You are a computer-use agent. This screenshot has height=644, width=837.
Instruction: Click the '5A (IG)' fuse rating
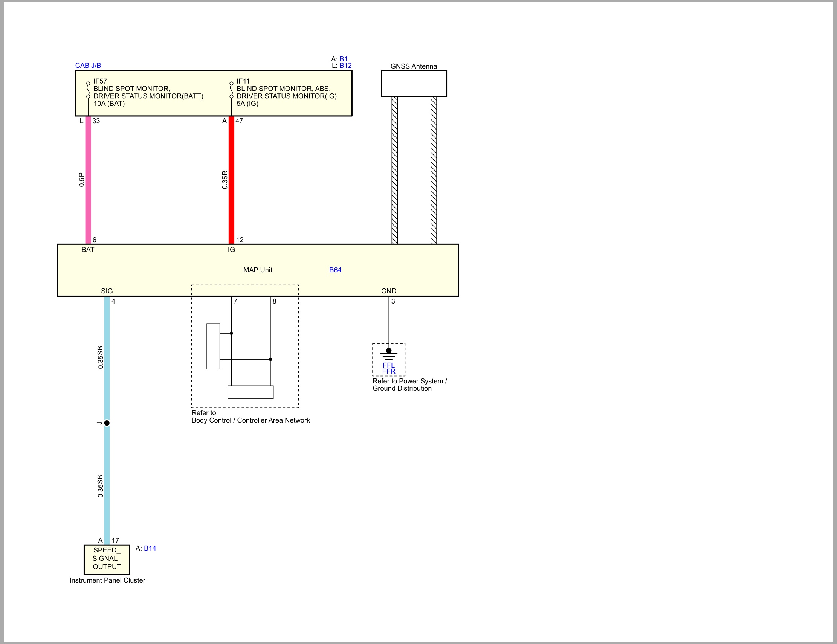point(247,104)
